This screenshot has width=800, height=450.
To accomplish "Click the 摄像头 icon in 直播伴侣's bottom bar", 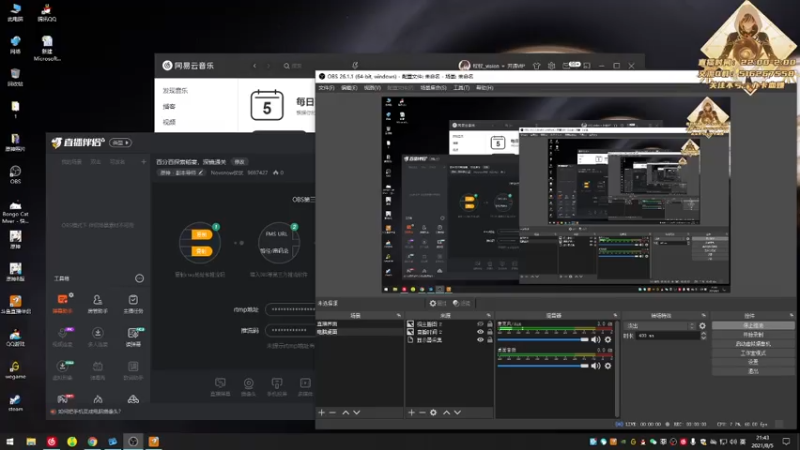I will coord(248,387).
